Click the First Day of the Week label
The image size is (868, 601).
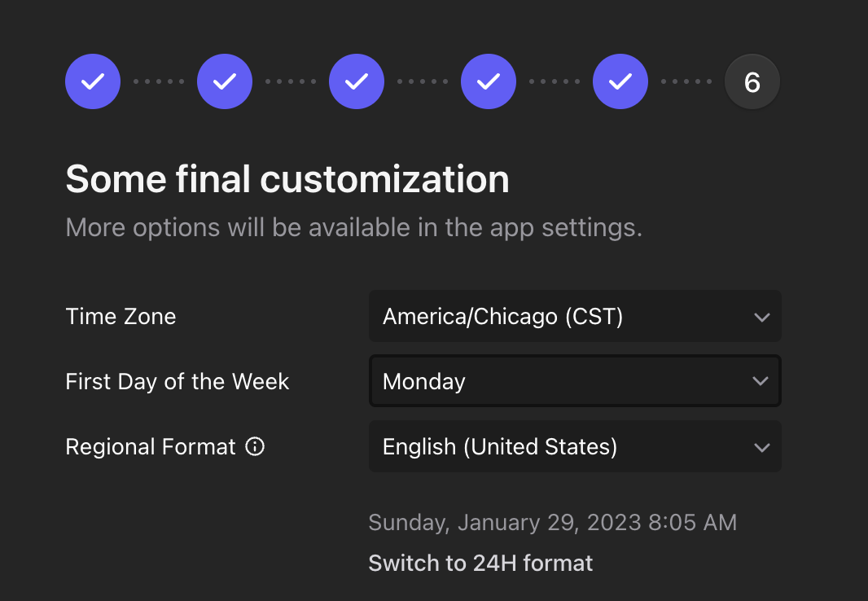177,381
